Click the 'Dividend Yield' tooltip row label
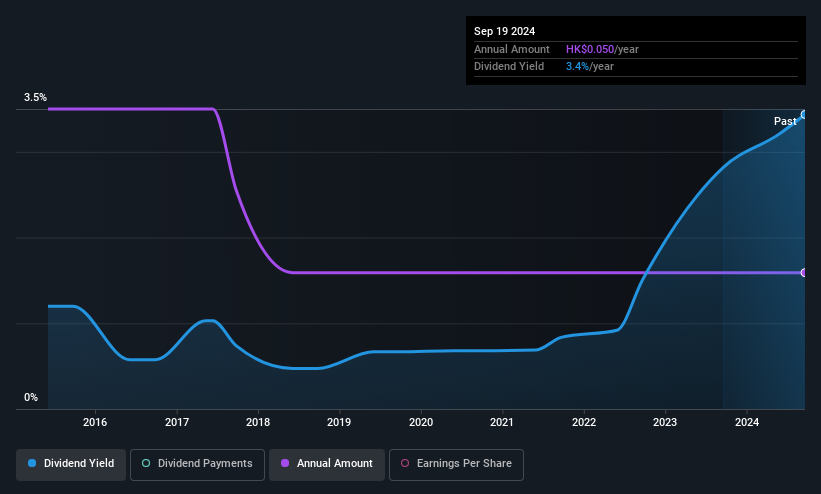This screenshot has height=494, width=821. [509, 67]
